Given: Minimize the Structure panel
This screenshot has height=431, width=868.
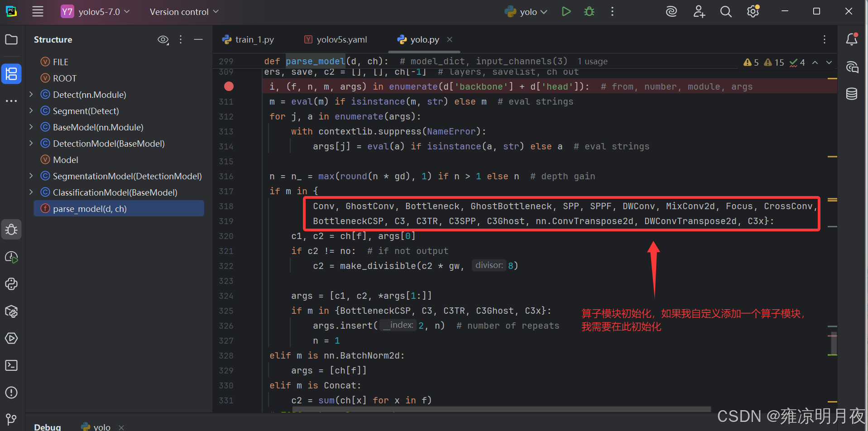Looking at the screenshot, I should (x=198, y=39).
